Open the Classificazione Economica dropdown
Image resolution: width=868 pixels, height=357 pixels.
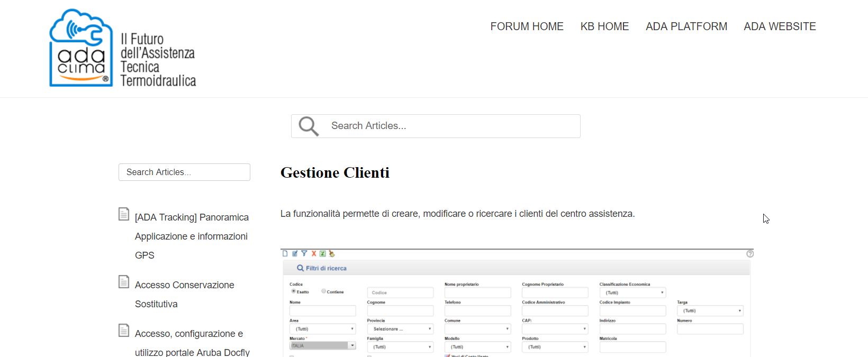click(632, 292)
